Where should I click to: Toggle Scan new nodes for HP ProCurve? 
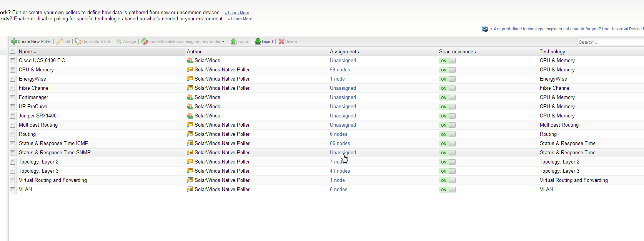tap(448, 107)
